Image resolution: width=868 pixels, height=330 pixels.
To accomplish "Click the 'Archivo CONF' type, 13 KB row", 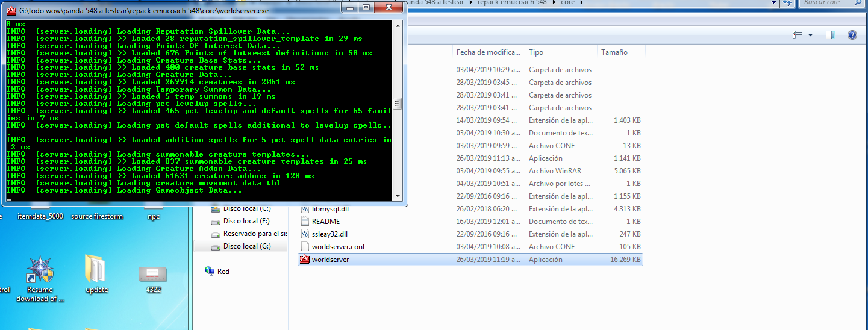I will pyautogui.click(x=552, y=146).
